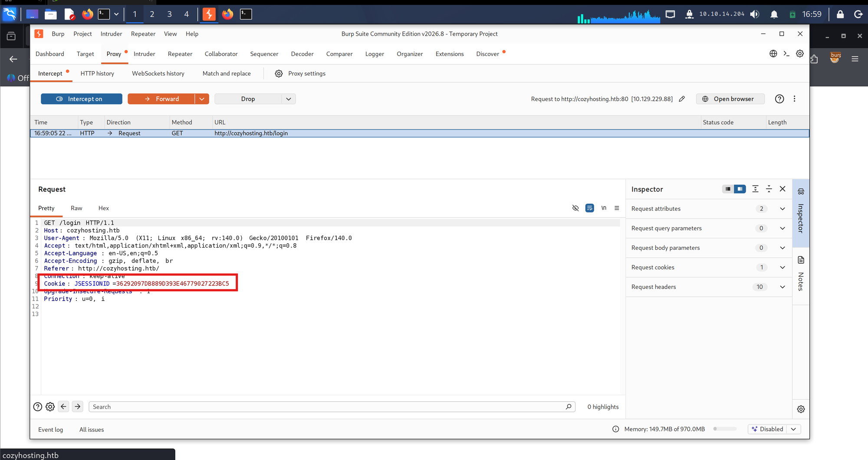Switch Inspector to two-column layout
Screen dimensions: 868x460
click(x=740, y=189)
